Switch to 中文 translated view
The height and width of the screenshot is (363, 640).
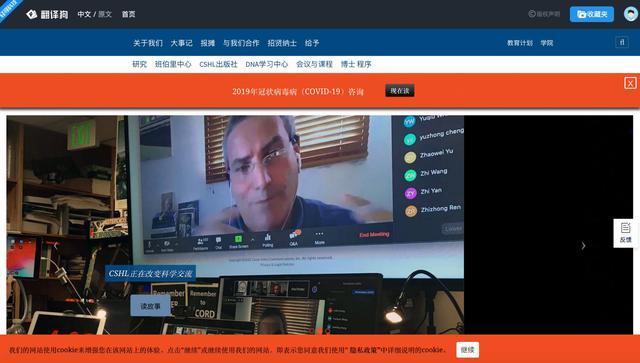point(84,14)
